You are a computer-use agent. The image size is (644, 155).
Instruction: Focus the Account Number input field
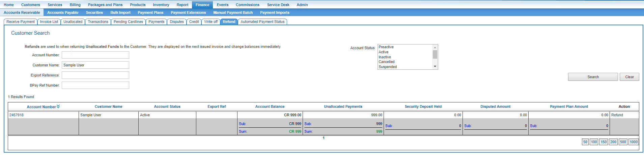pos(95,55)
